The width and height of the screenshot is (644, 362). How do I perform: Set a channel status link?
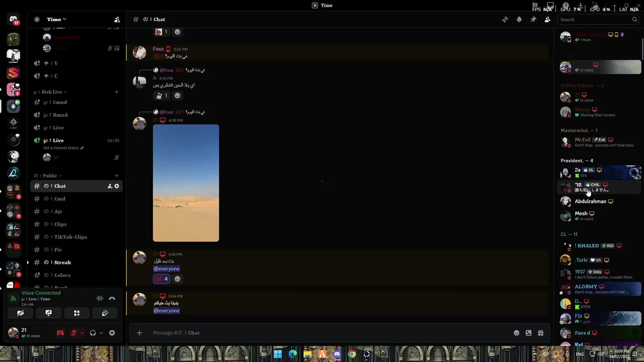coord(63,148)
